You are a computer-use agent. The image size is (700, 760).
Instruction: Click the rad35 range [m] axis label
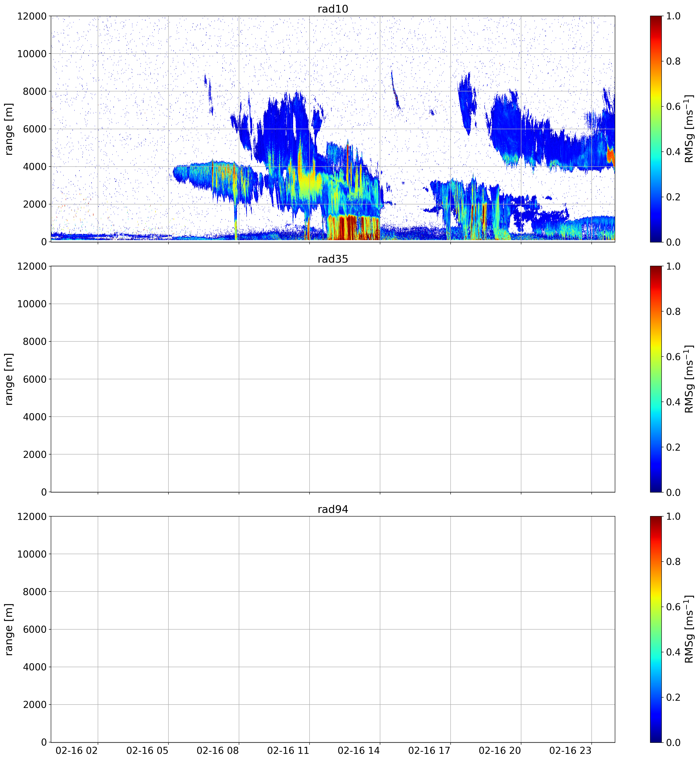point(9,379)
